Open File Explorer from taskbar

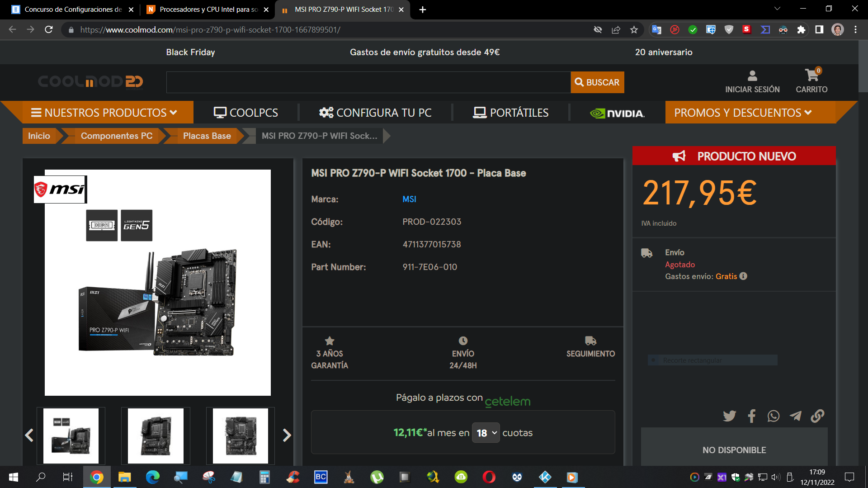(x=124, y=477)
